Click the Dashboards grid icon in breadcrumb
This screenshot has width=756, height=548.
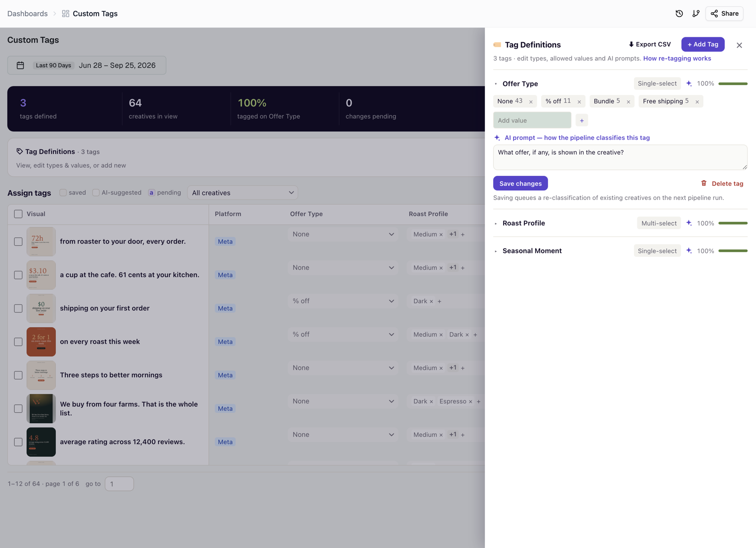point(66,14)
